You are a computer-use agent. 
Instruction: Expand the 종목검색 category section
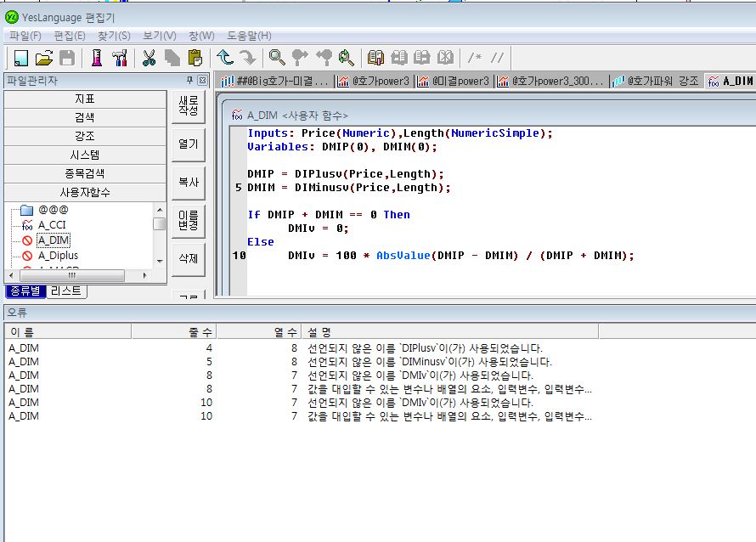point(84,174)
